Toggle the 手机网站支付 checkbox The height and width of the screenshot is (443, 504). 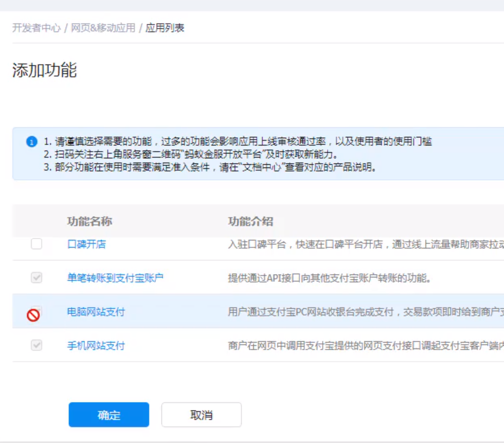[36, 345]
